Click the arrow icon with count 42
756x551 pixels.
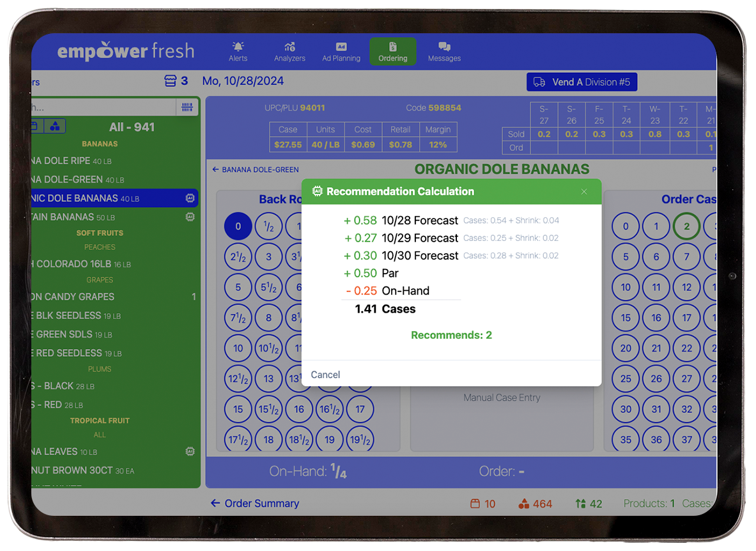point(580,504)
